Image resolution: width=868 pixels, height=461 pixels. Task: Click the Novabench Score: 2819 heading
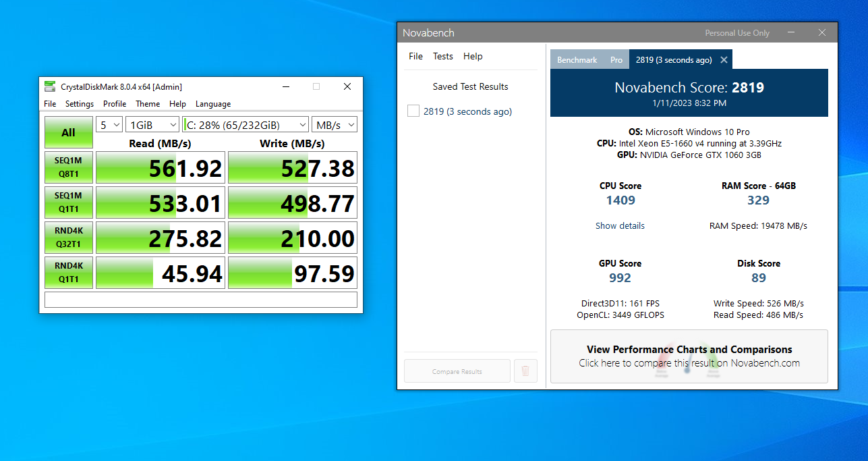(689, 88)
